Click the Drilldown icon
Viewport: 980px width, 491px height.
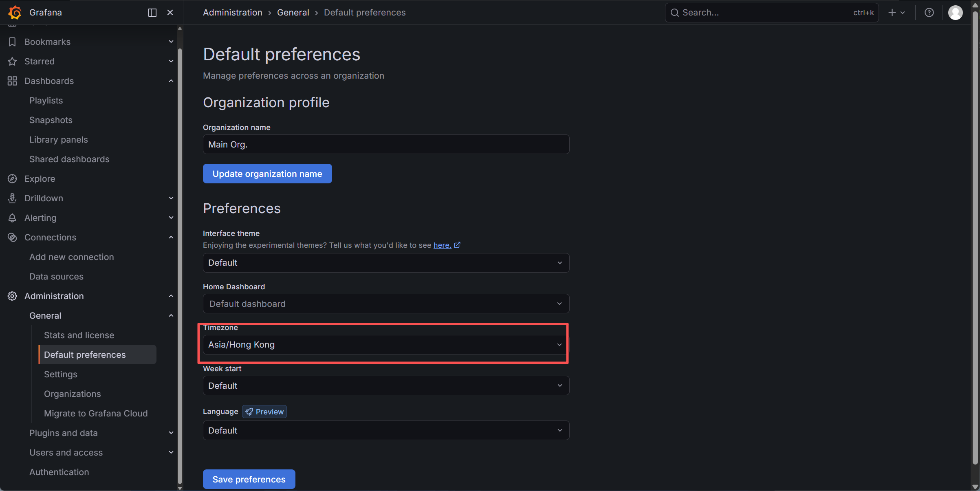tap(12, 198)
